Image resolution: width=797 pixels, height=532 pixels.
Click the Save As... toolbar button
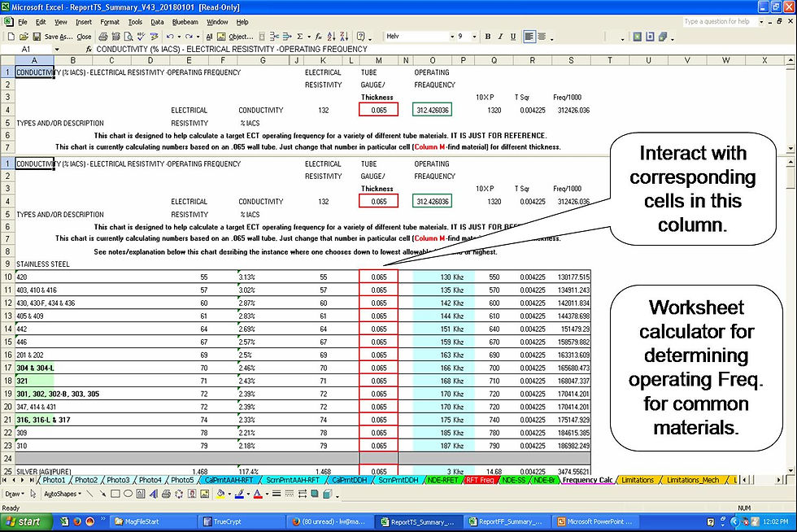59,37
